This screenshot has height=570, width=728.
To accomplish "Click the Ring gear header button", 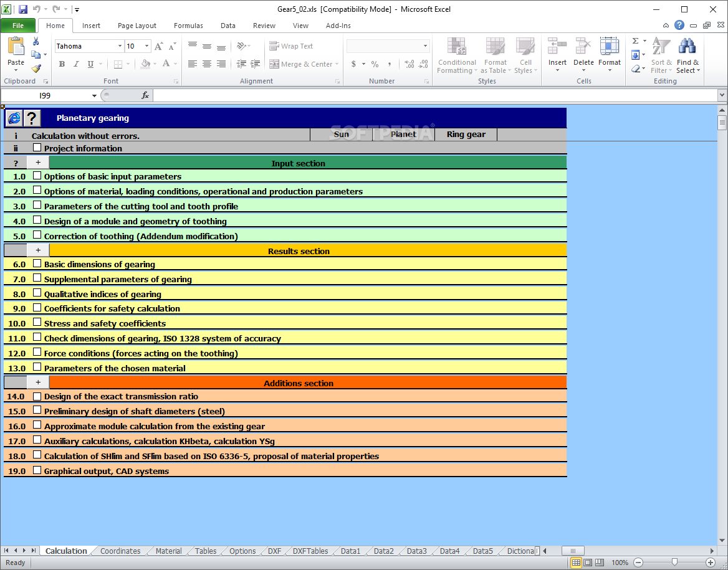I will (466, 134).
